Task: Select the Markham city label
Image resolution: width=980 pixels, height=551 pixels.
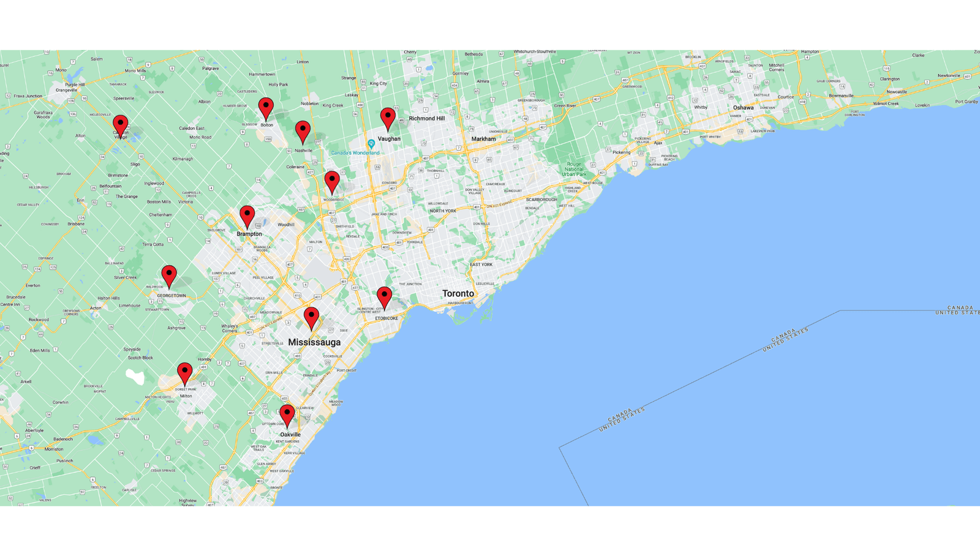Action: point(483,139)
